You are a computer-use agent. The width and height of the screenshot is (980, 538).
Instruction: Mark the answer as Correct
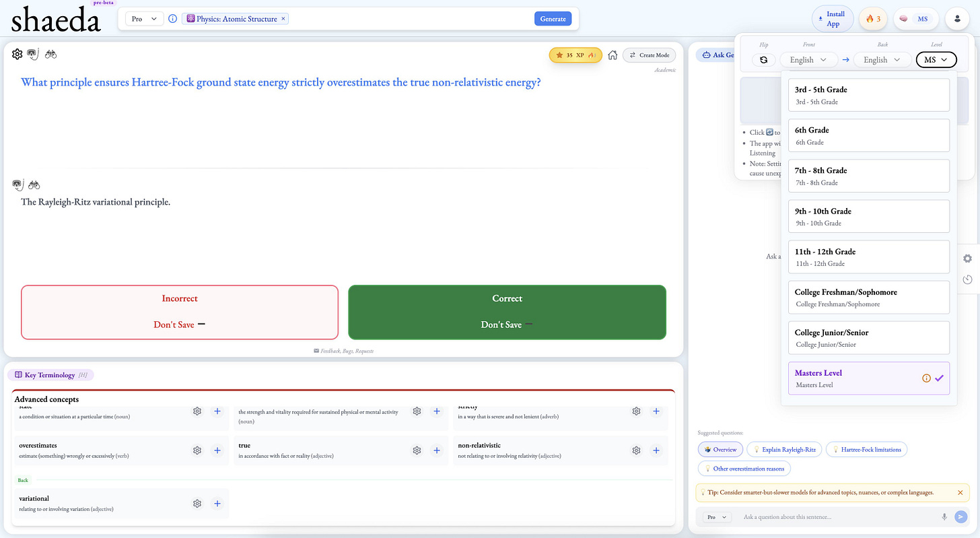(507, 312)
